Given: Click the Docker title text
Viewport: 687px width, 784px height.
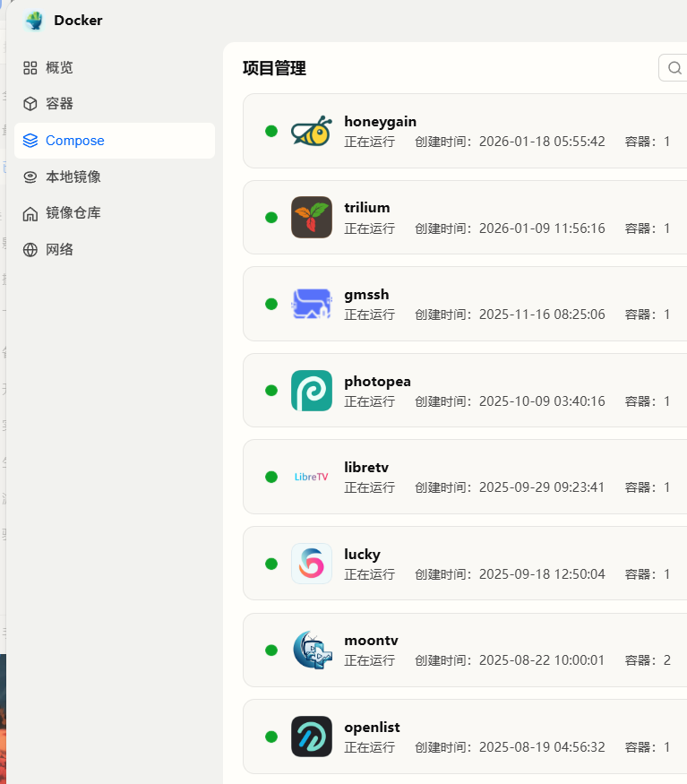Looking at the screenshot, I should point(78,21).
